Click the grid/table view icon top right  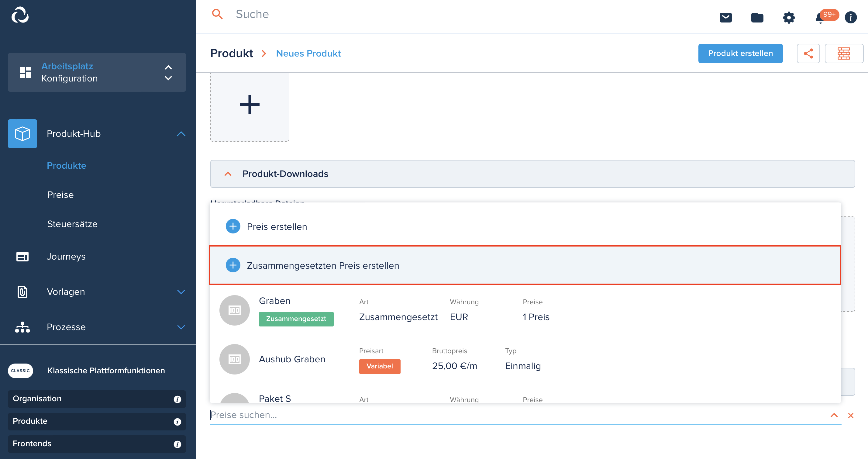(844, 53)
